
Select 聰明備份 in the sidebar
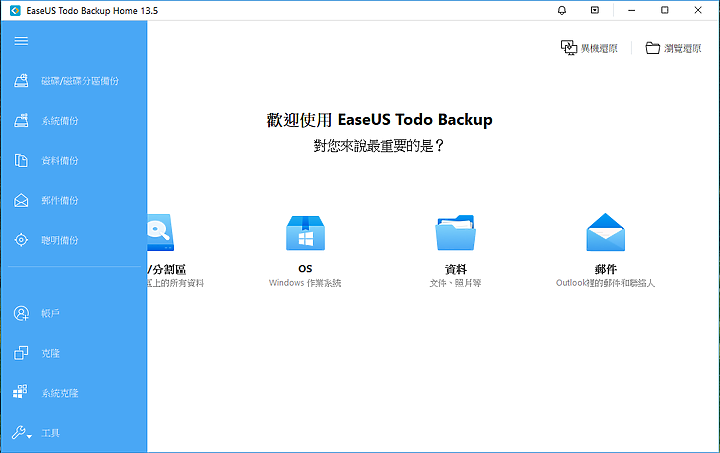click(60, 240)
